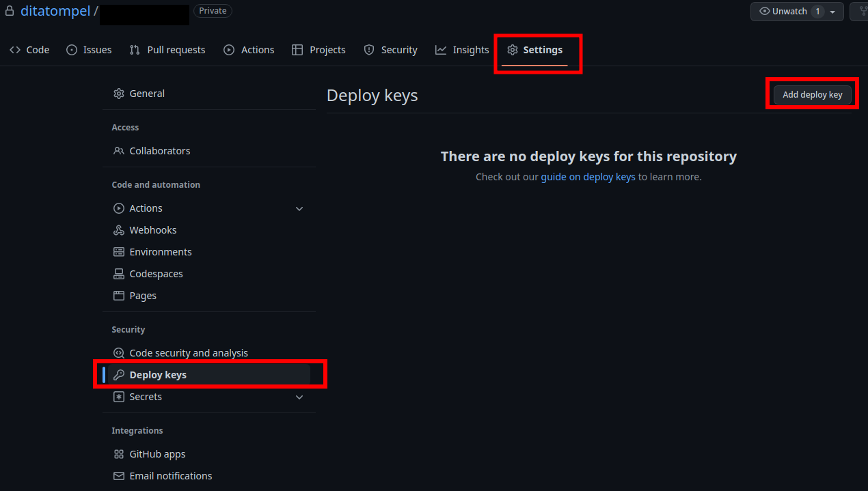Click the Private visibility label

tap(213, 11)
